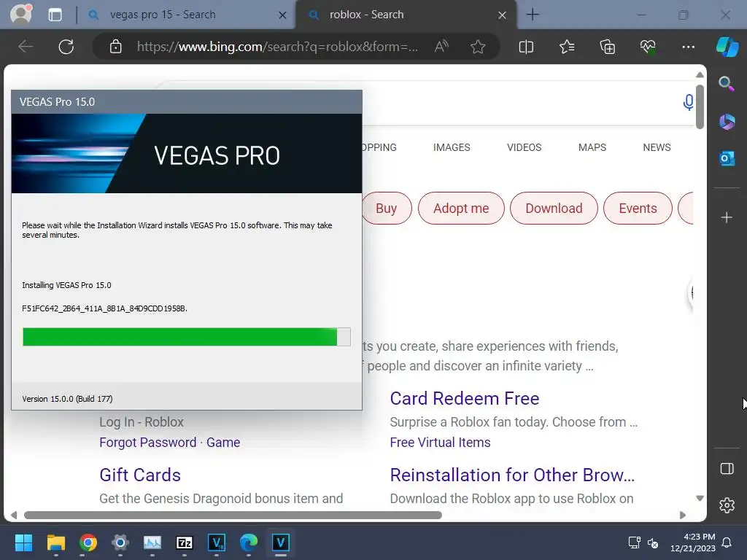Click the page vertical scrollbar thumb
Viewport: 747px width, 560px height.
coord(700,106)
